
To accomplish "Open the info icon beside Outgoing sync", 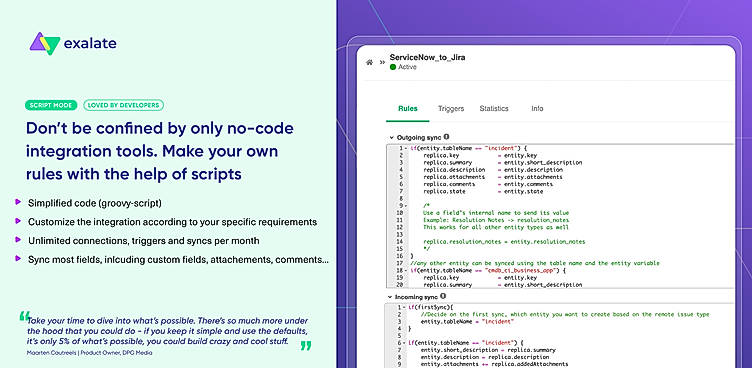I will [x=446, y=137].
